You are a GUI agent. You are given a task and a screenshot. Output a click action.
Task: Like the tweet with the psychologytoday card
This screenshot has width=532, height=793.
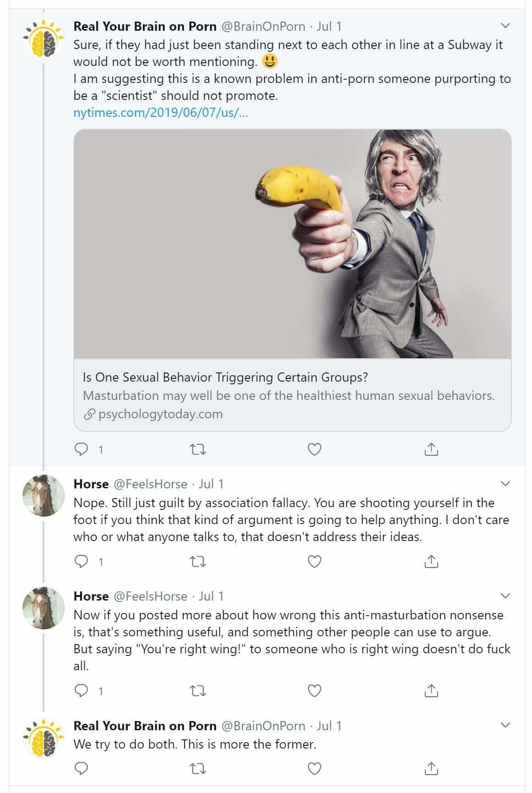tap(314, 449)
